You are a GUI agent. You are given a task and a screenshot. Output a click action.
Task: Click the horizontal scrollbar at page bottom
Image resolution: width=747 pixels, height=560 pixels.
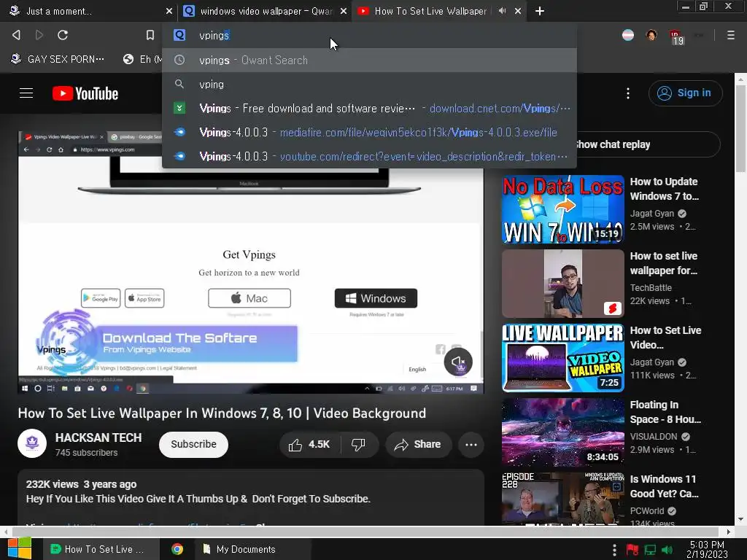coord(365,531)
